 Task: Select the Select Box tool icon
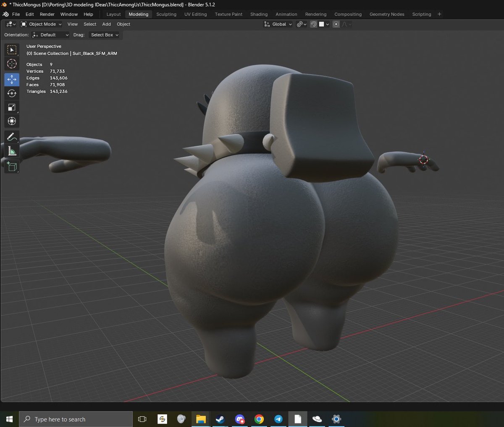pos(12,50)
